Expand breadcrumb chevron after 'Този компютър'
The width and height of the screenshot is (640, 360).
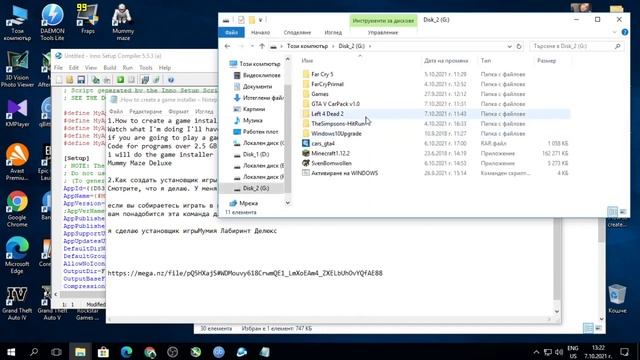[333, 46]
